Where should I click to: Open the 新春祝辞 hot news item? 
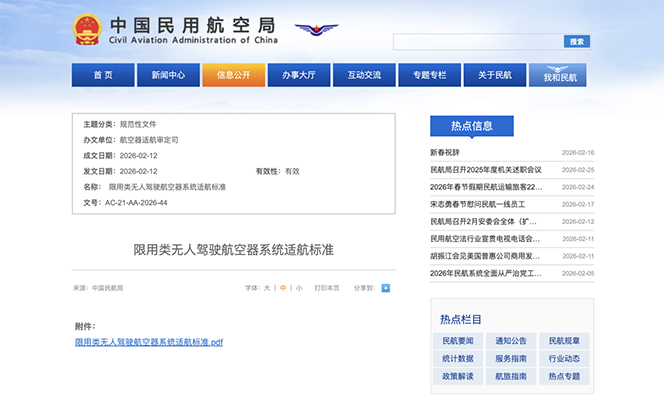point(445,152)
